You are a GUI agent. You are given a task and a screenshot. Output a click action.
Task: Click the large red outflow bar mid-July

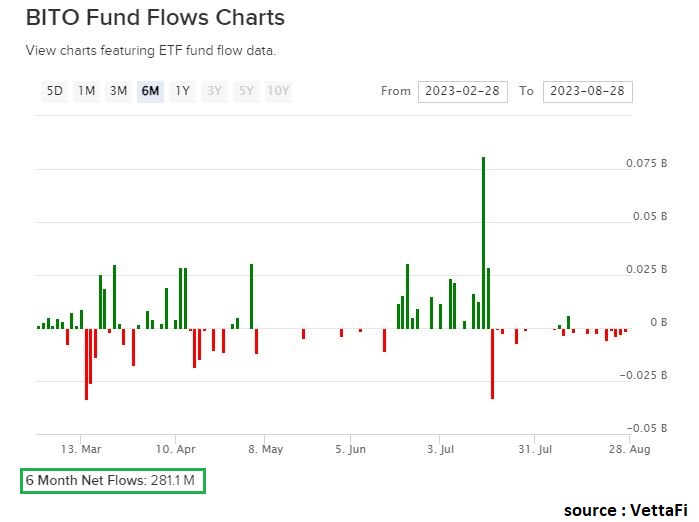(x=492, y=363)
